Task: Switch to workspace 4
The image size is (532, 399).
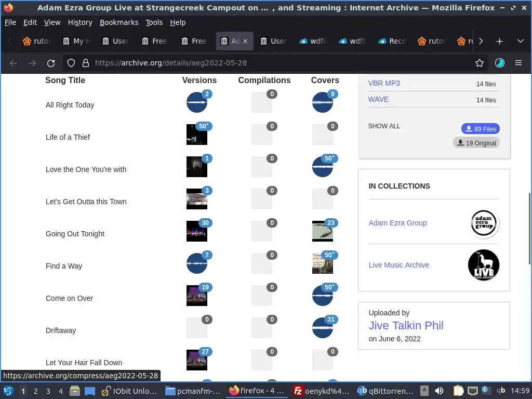Action: tap(61, 391)
